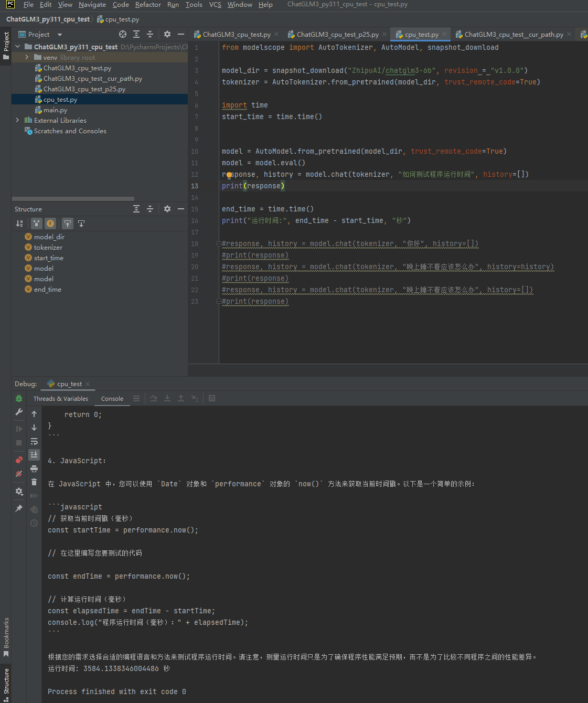Image resolution: width=588 pixels, height=703 pixels.
Task: Pin the debug tab with pin icon
Action: coord(19,508)
